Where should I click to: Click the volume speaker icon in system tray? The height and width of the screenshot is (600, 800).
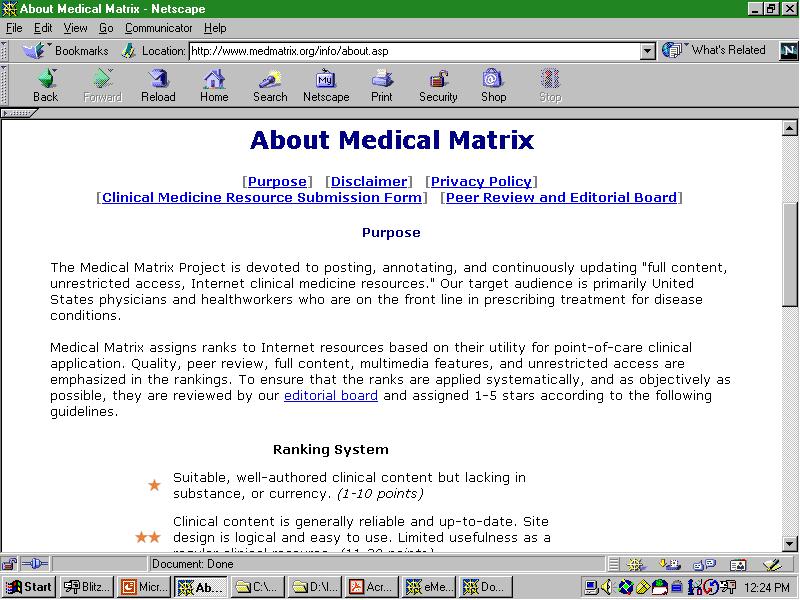coord(606,587)
